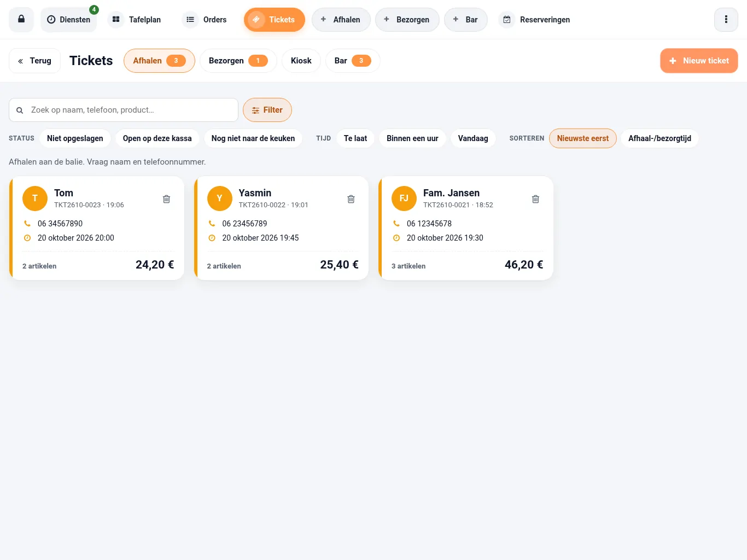Click Yasmin's Y avatar circle
The height and width of the screenshot is (560, 747).
[x=220, y=198]
